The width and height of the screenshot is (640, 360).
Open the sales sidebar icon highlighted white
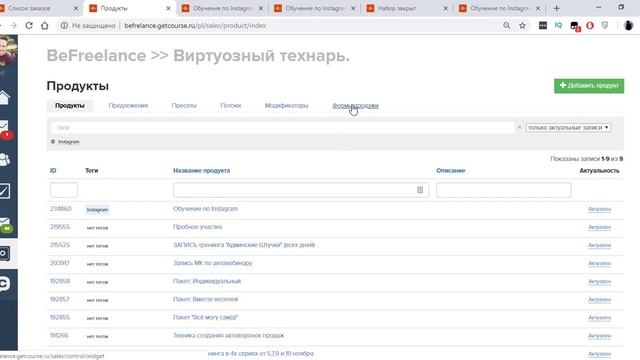click(5, 253)
